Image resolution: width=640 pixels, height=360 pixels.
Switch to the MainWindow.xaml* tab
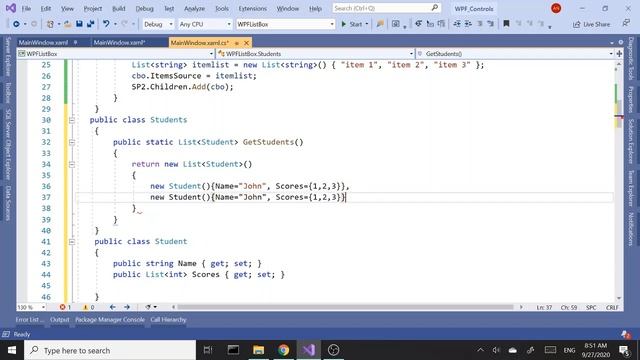pos(119,42)
